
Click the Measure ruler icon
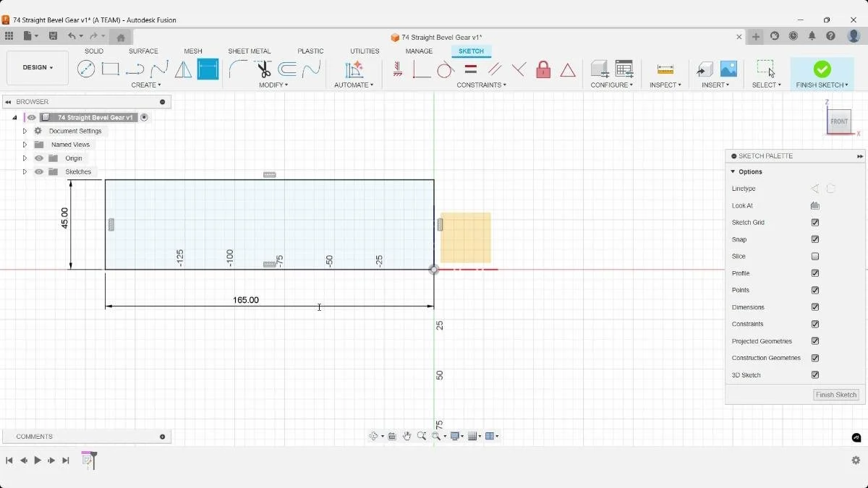[665, 69]
